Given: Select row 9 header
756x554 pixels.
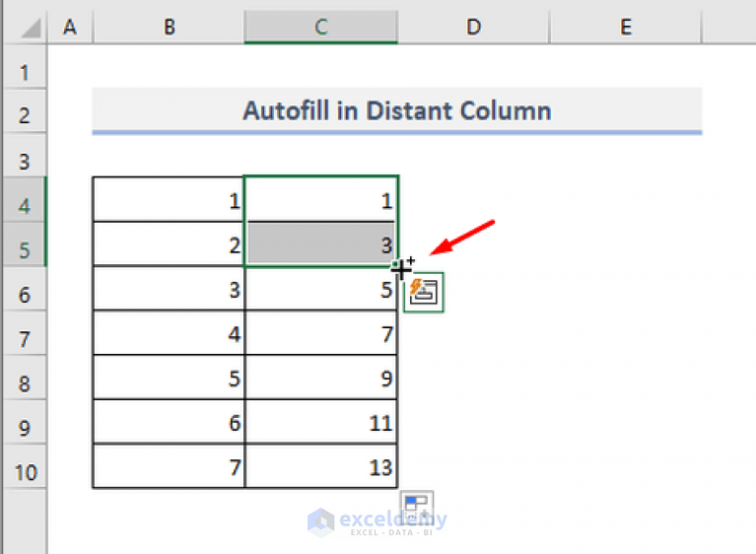Looking at the screenshot, I should (24, 421).
